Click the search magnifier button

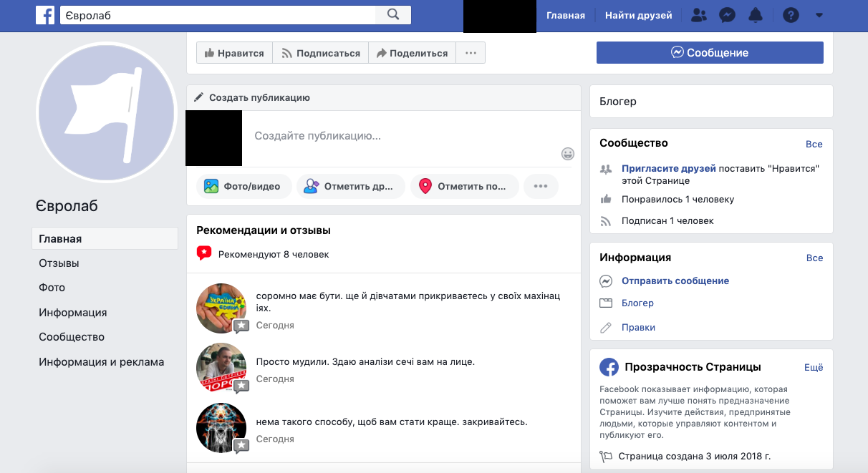click(393, 15)
